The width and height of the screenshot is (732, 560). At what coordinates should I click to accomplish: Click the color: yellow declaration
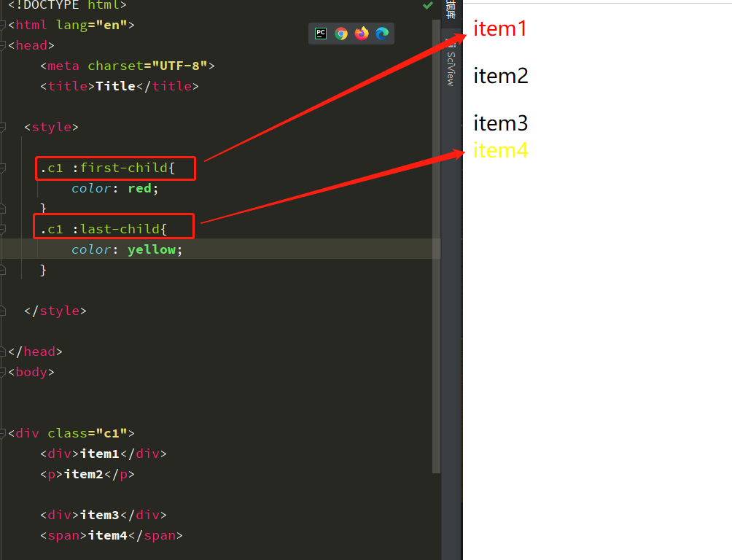pyautogui.click(x=127, y=249)
